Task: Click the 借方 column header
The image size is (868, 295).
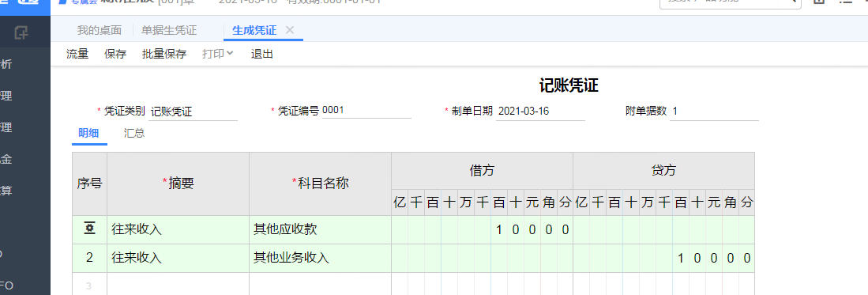Action: (482, 171)
